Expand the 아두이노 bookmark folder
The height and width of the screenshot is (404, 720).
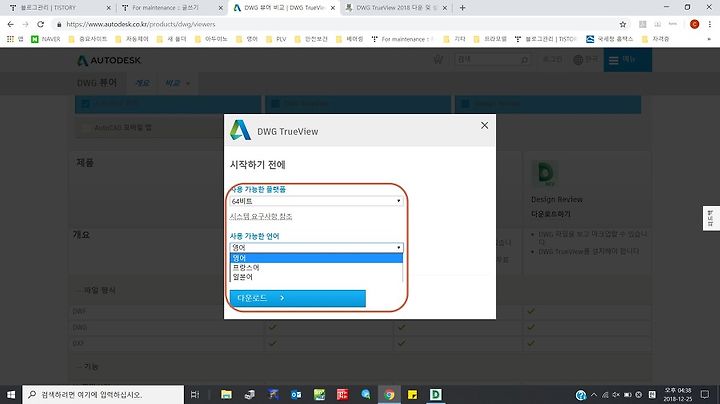[211, 39]
